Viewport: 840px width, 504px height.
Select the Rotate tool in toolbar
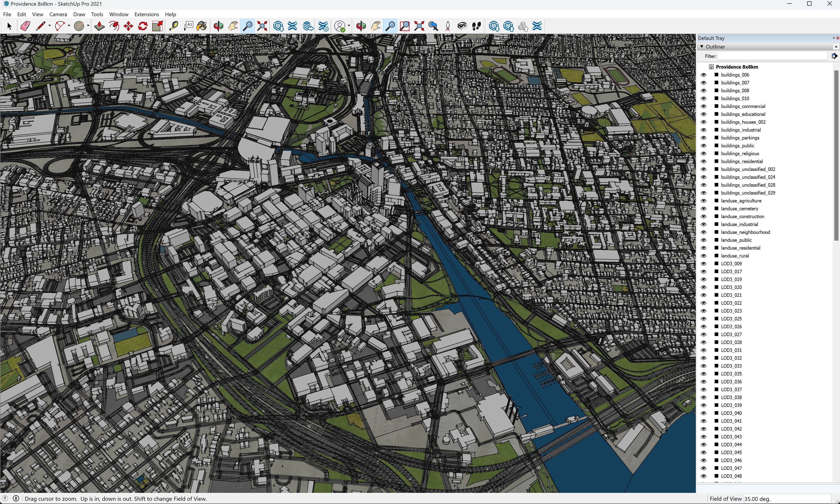[x=143, y=26]
